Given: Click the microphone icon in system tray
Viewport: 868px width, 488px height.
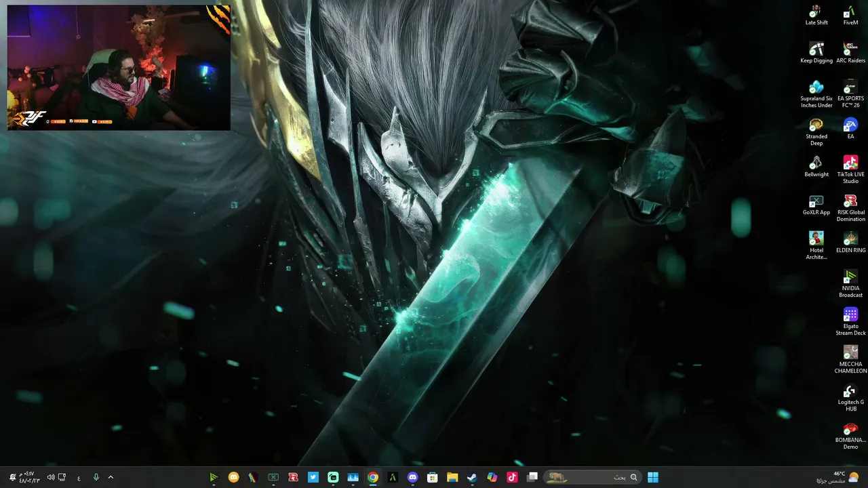Looking at the screenshot, I should 96,477.
